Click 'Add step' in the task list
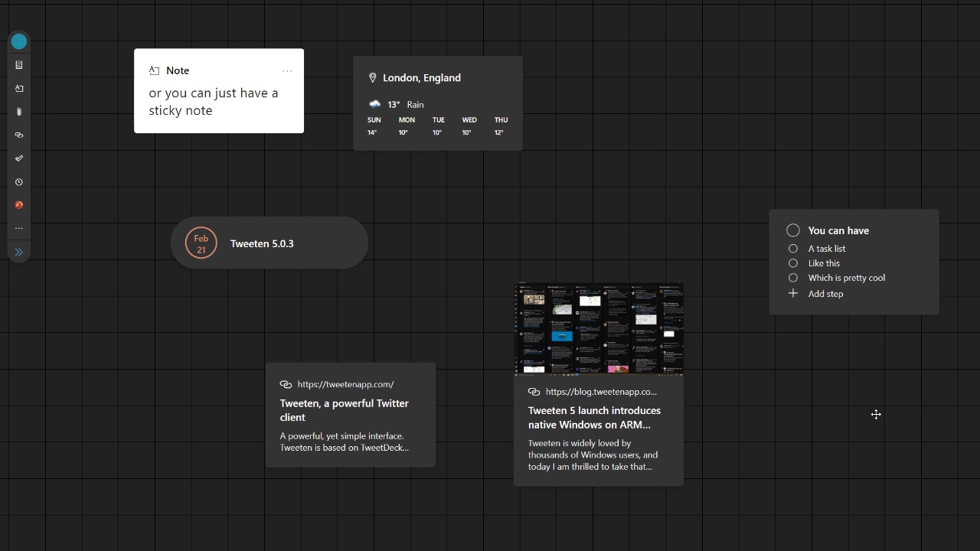The height and width of the screenshot is (551, 980). point(825,294)
